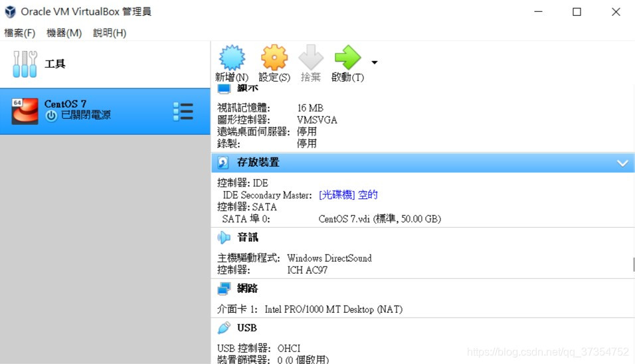The width and height of the screenshot is (635, 364).
Task: Collapse the Storage (存放裝置) section chevron
Action: tap(622, 163)
